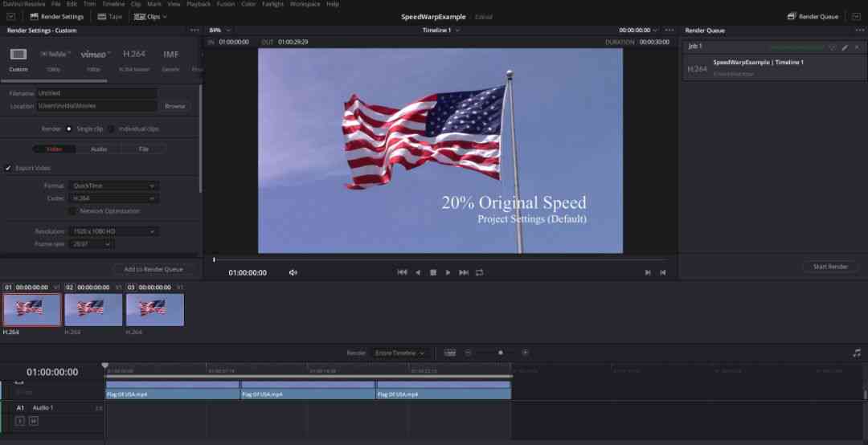
Task: Toggle mute on Audio 1 track
Action: 34,421
